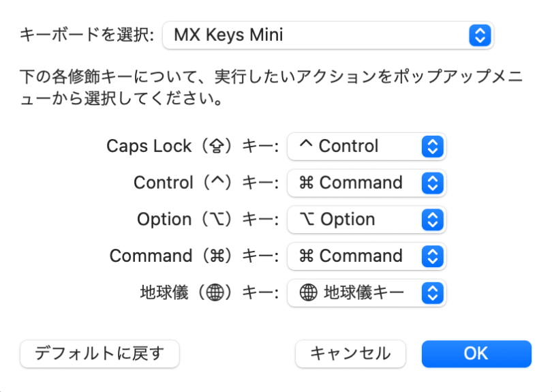Click the globe icon in the 地球儀キー popup

(308, 293)
